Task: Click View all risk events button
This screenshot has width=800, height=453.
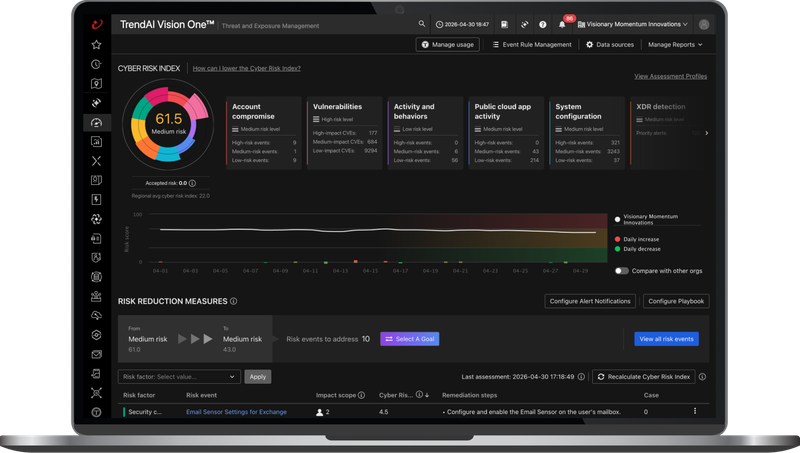Action: tap(666, 339)
